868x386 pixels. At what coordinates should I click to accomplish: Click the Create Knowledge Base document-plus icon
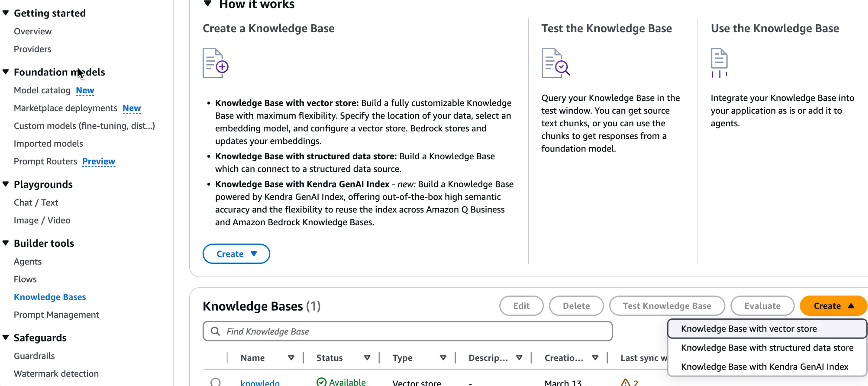(x=215, y=63)
